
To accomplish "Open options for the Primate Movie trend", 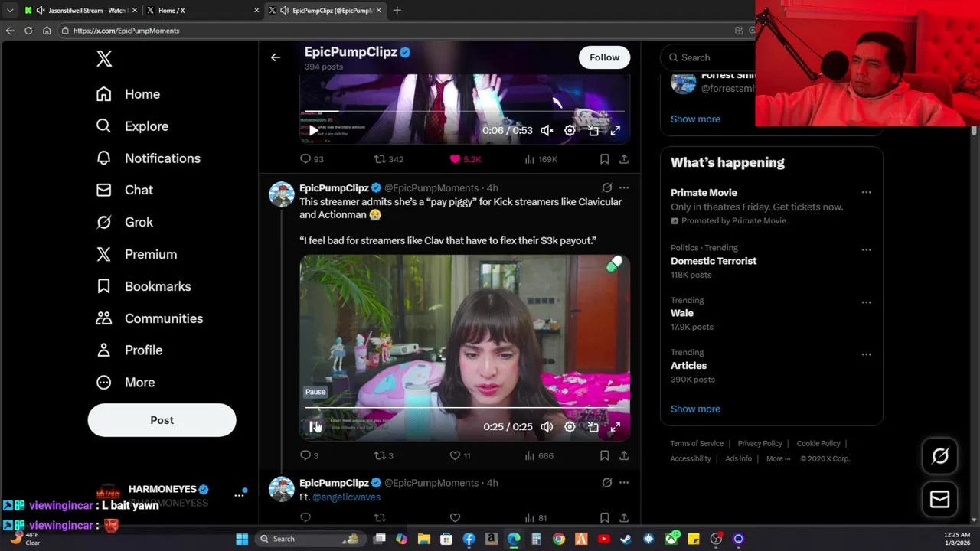I will [866, 192].
